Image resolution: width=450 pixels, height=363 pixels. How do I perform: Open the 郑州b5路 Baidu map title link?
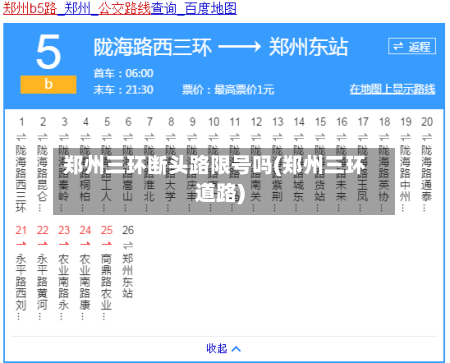pyautogui.click(x=120, y=8)
